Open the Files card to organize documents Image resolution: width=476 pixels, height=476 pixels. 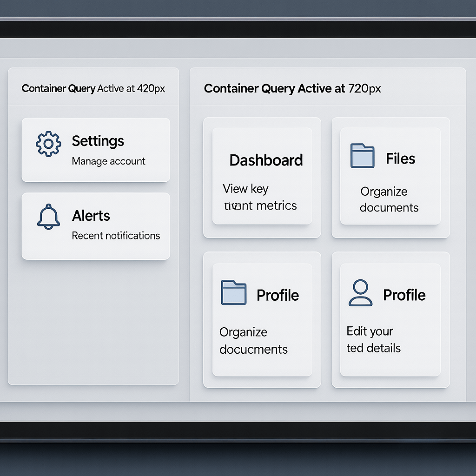click(390, 177)
